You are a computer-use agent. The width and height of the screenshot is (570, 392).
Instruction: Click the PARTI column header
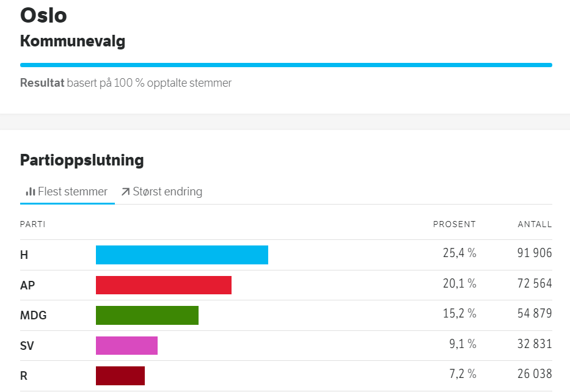[32, 224]
